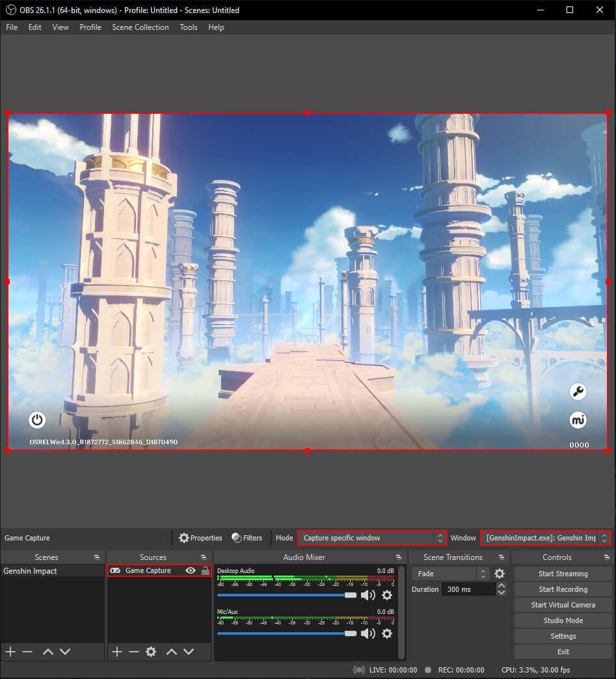Image resolution: width=616 pixels, height=679 pixels.
Task: Move source up with arrow icon
Action: click(172, 652)
